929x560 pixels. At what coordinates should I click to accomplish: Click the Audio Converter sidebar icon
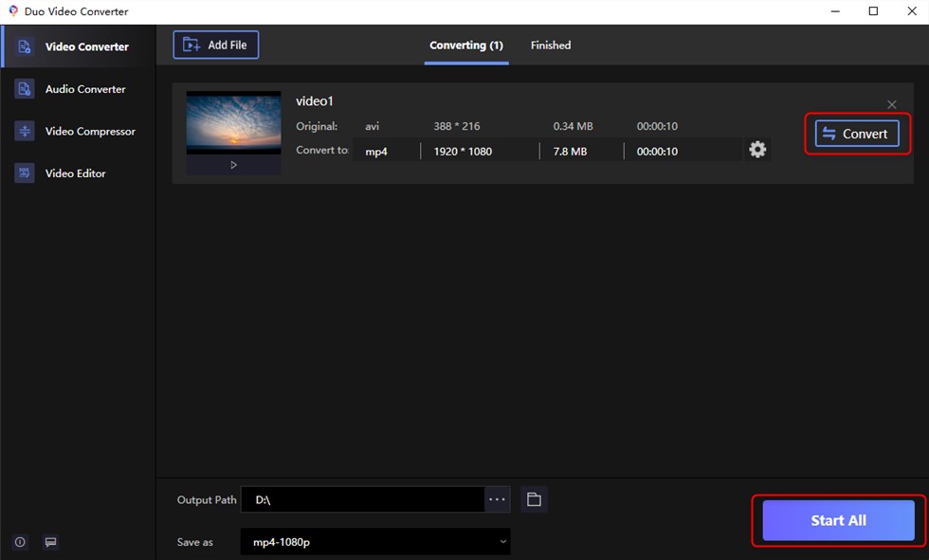[25, 89]
